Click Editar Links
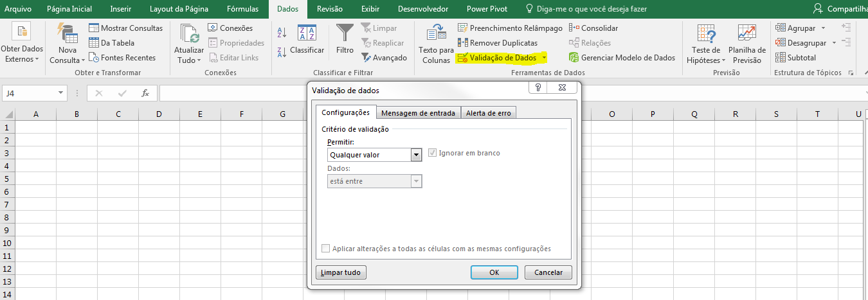 (233, 58)
